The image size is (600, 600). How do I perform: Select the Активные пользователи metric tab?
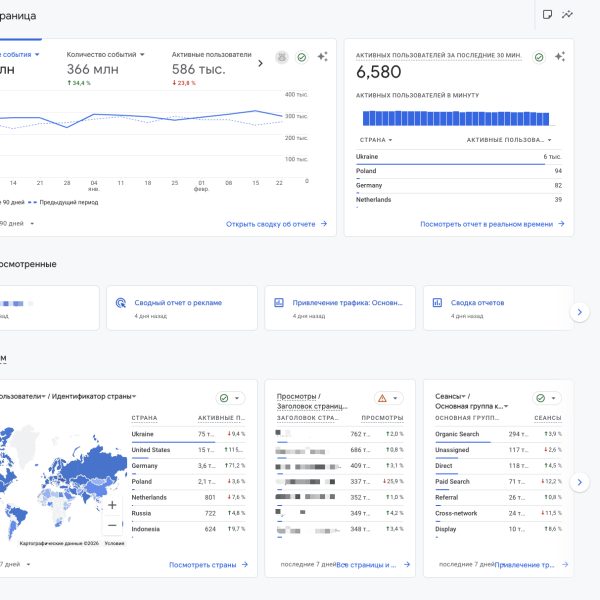(x=211, y=54)
